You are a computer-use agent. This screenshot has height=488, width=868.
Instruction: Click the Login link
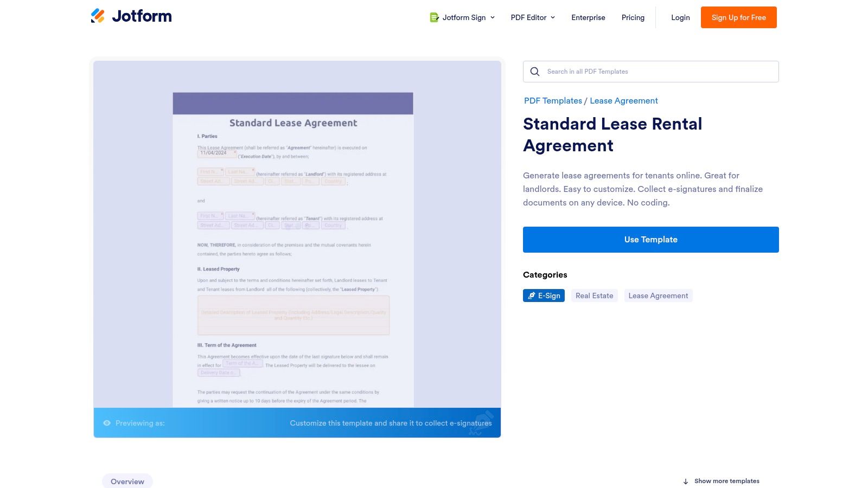[x=680, y=17]
